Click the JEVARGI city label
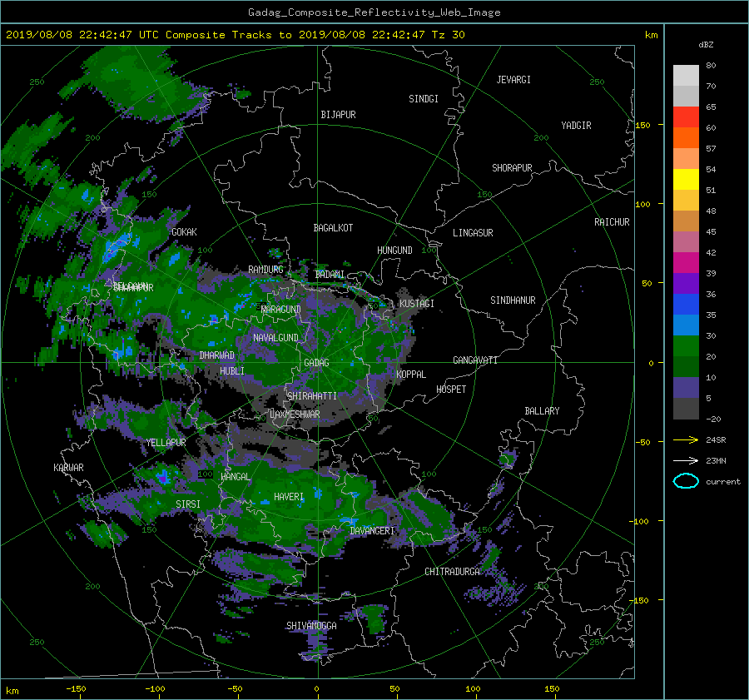Screen dimensions: 749x700 click(513, 80)
